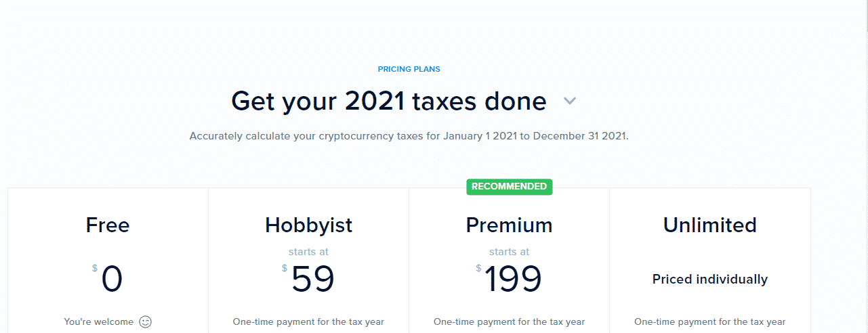Screen dimensions: 868x333
Task: Click the PRICING PLANS label
Action: click(409, 69)
